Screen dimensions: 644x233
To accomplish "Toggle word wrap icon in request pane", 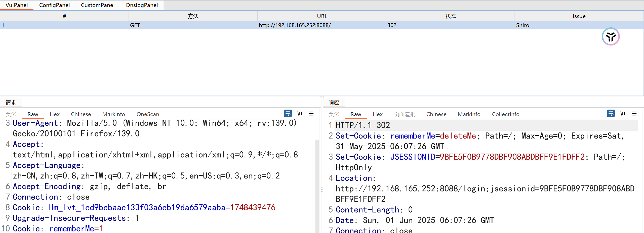I will (x=288, y=114).
